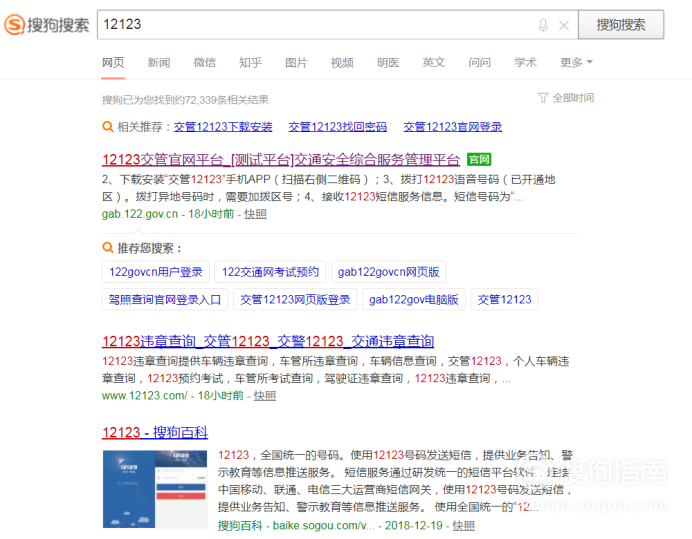Click the Sogou logo icon
The height and width of the screenshot is (539, 692).
[x=14, y=24]
